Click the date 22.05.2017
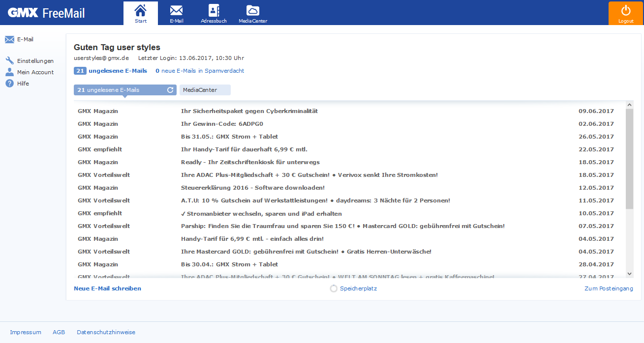The image size is (644, 343). (596, 149)
